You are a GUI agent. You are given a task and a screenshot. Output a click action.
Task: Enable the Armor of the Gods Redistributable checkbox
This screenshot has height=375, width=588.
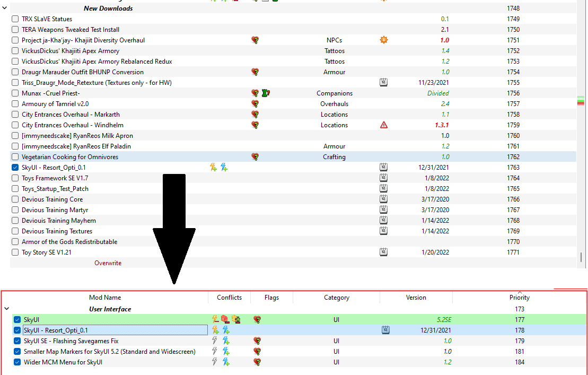click(x=15, y=241)
